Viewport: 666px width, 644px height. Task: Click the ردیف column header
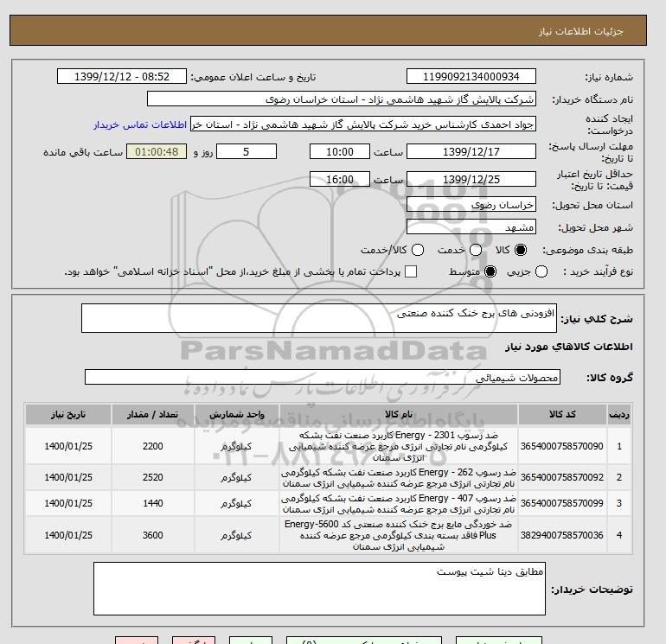pos(619,414)
